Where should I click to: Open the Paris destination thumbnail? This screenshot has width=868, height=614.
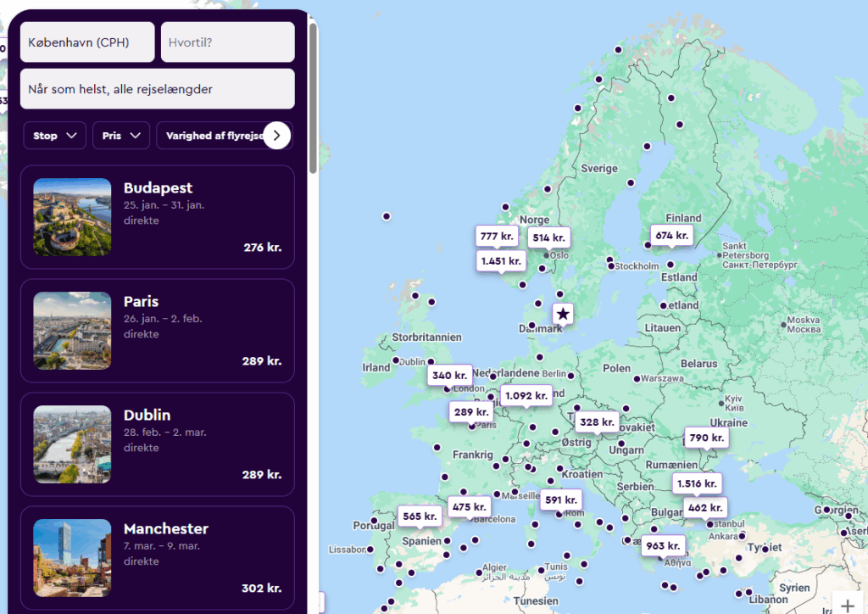(72, 331)
